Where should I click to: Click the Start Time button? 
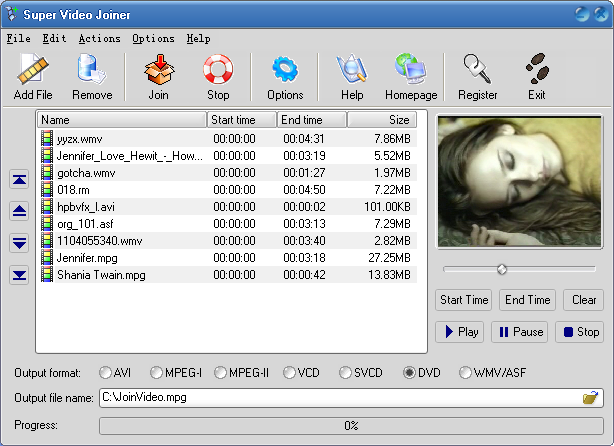pyautogui.click(x=464, y=300)
